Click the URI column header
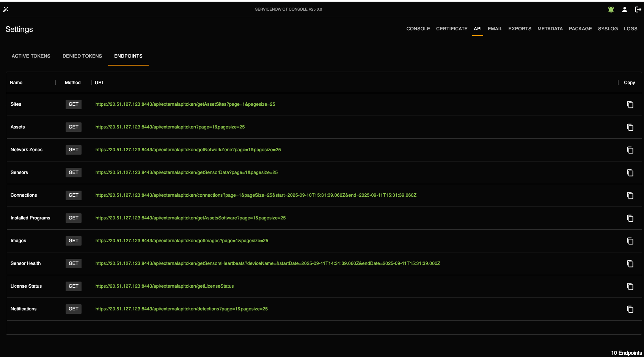 pos(99,83)
